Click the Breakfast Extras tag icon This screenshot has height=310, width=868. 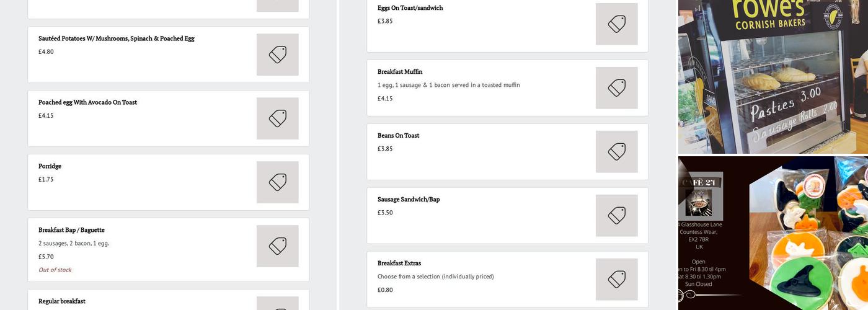(x=616, y=280)
